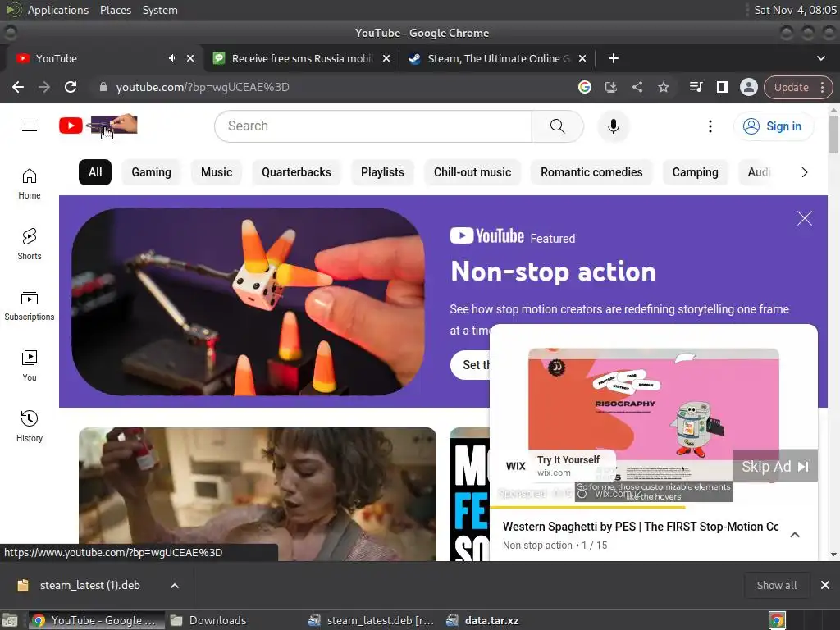This screenshot has width=840, height=630.
Task: Click the ad progress bar in miniplayer
Action: [x=653, y=506]
